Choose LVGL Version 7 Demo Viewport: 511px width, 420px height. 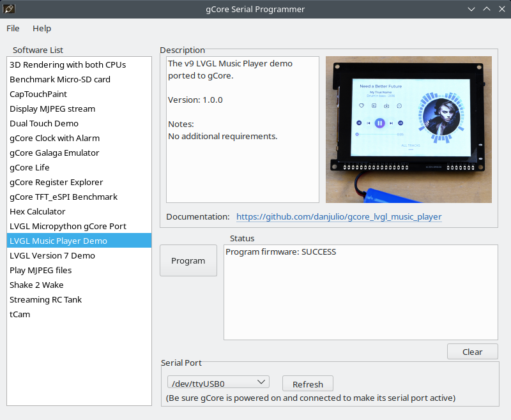coord(52,255)
